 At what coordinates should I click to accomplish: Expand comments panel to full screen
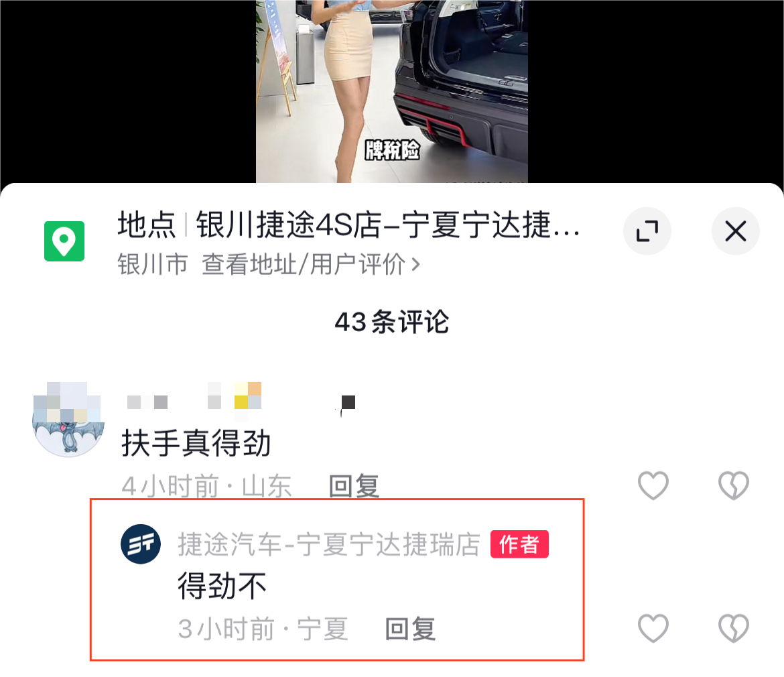647,231
